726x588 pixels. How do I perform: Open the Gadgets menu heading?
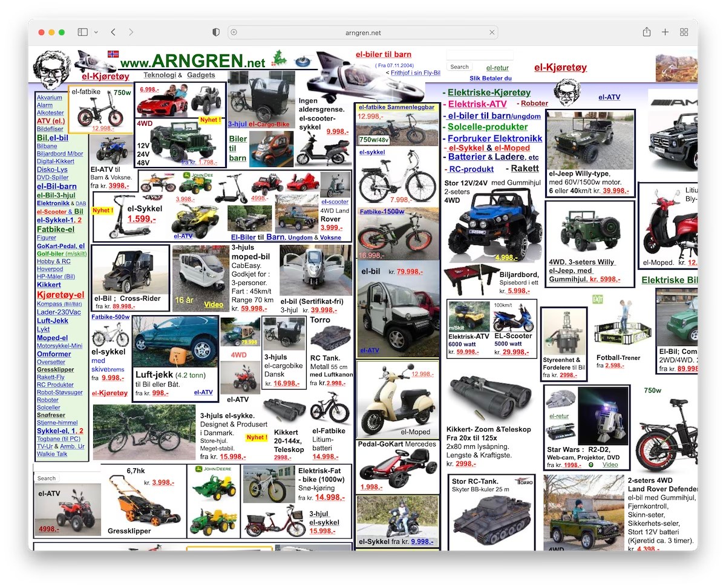point(201,75)
